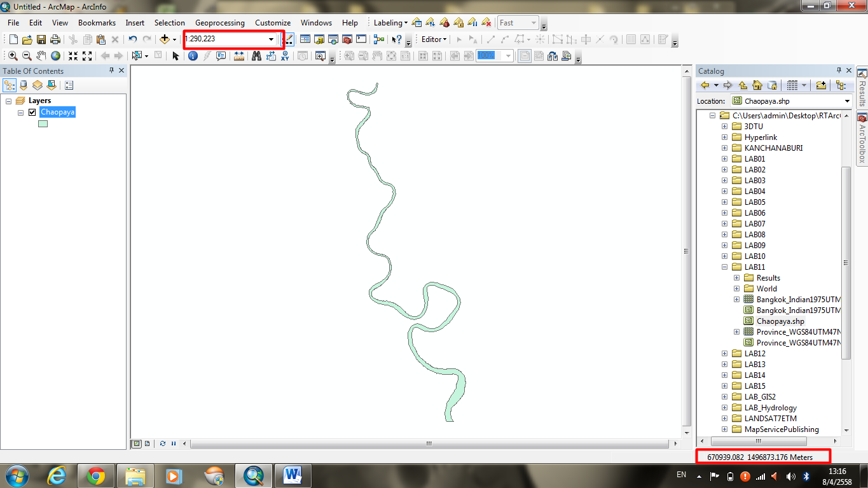Open the Results side tab
The width and height of the screenshot is (868, 488).
click(x=862, y=88)
